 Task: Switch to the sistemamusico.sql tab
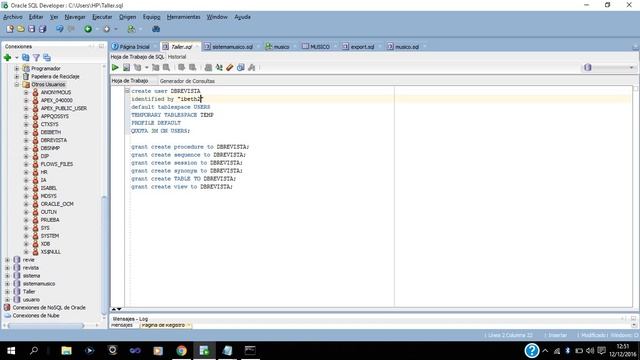point(231,47)
